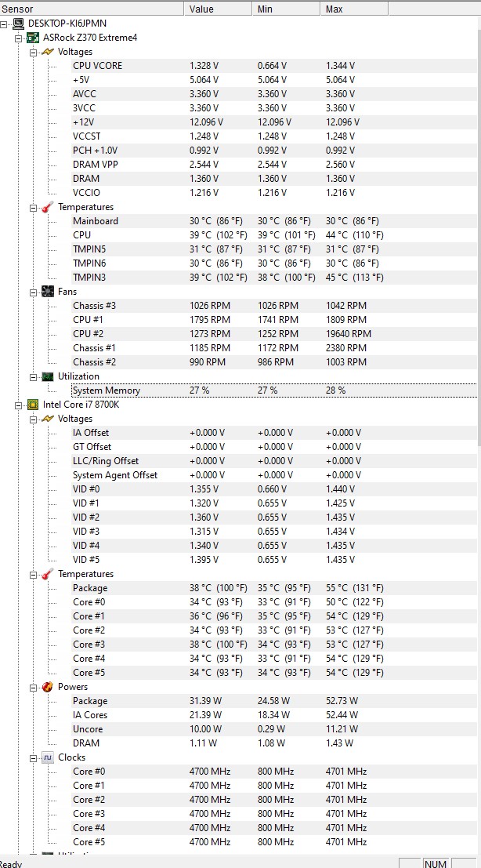Collapse the Temperatures group under Intel Core i7
The image size is (481, 868).
33,573
